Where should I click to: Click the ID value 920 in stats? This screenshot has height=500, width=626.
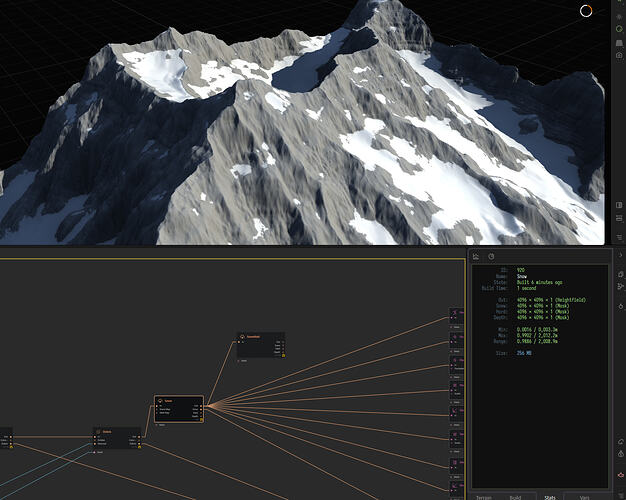point(521,270)
